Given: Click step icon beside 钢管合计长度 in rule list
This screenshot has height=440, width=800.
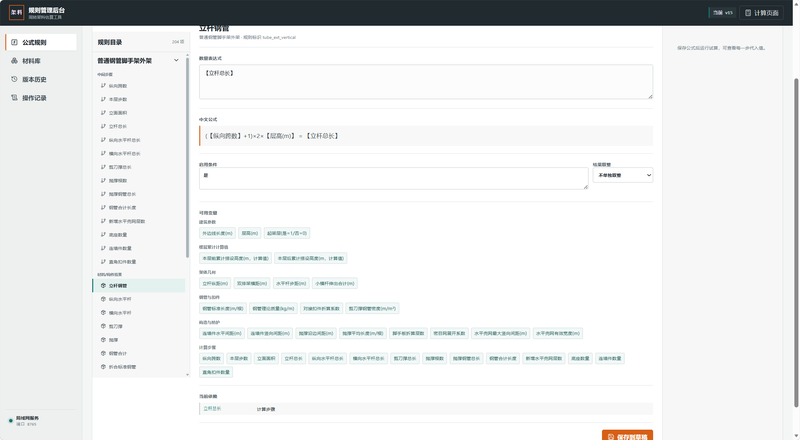Looking at the screenshot, I should pos(104,207).
